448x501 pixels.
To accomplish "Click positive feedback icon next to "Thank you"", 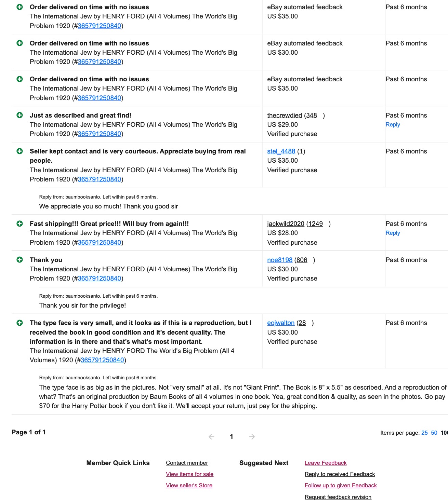I will (x=20, y=260).
